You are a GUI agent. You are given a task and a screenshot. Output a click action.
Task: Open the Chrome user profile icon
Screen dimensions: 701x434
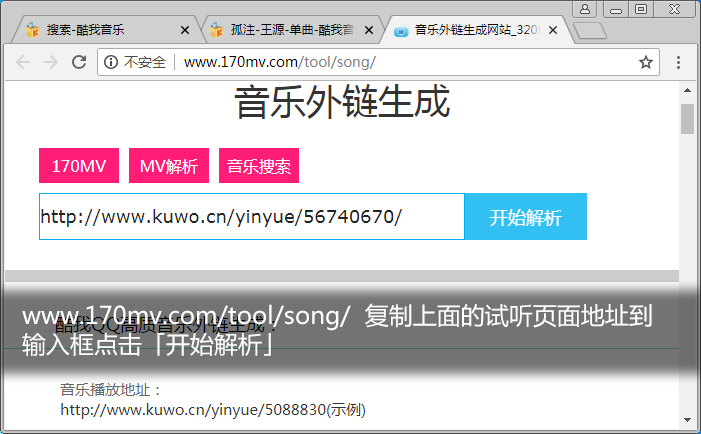click(x=585, y=9)
